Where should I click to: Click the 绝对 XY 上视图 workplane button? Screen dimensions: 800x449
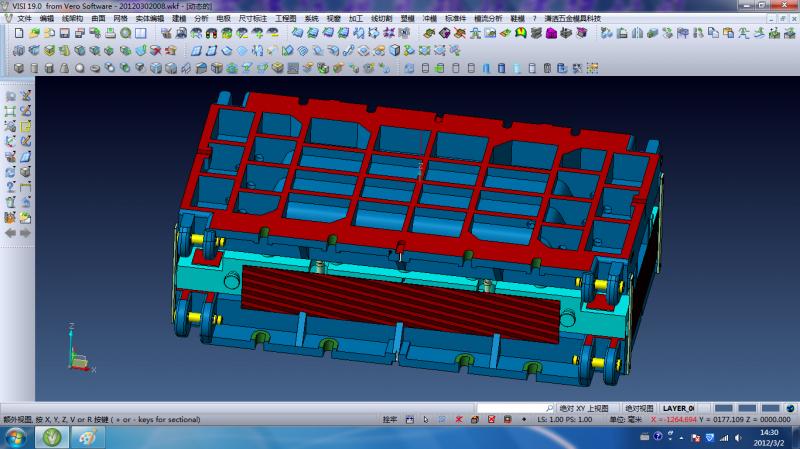(x=584, y=408)
